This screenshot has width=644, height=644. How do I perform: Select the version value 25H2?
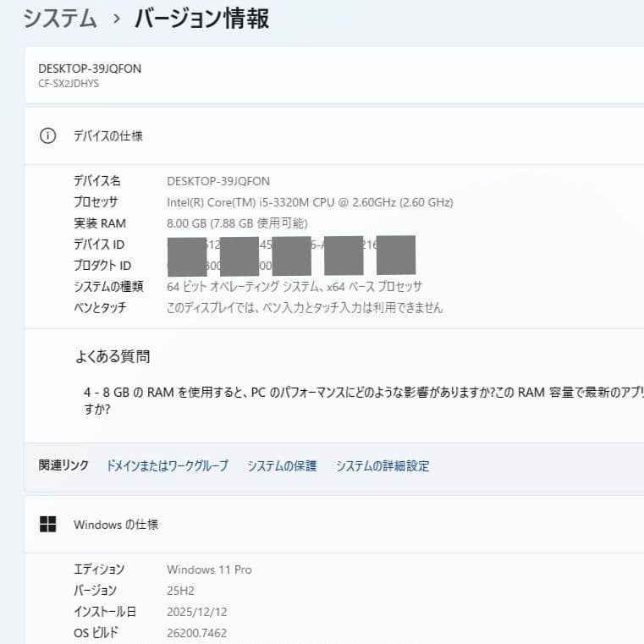[x=180, y=591]
